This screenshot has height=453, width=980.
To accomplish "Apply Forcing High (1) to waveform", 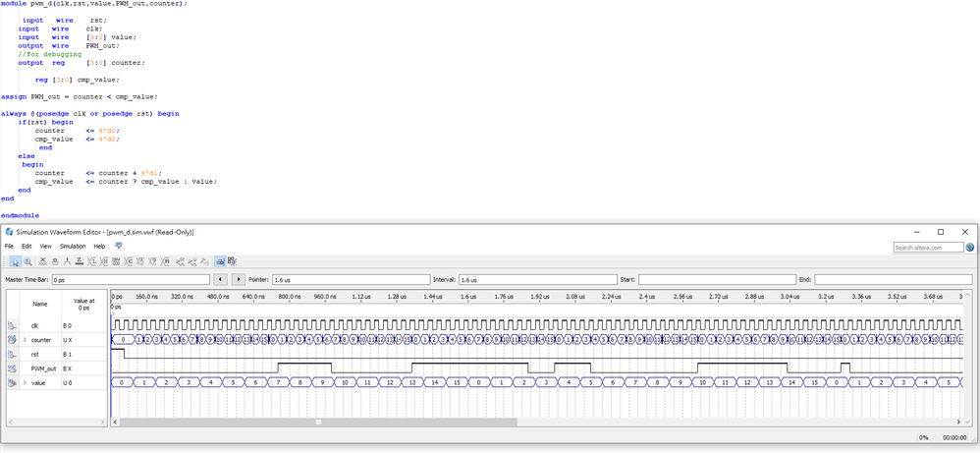I will point(68,261).
